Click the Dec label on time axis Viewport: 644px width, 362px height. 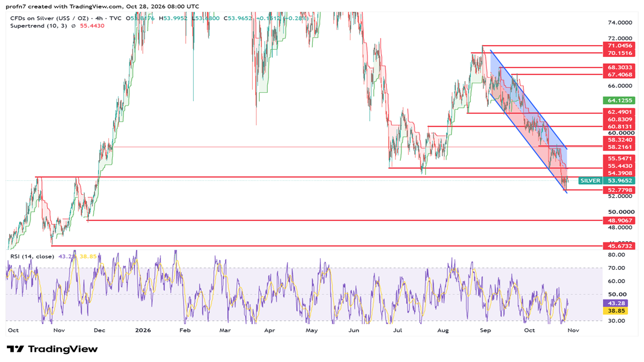pyautogui.click(x=100, y=330)
